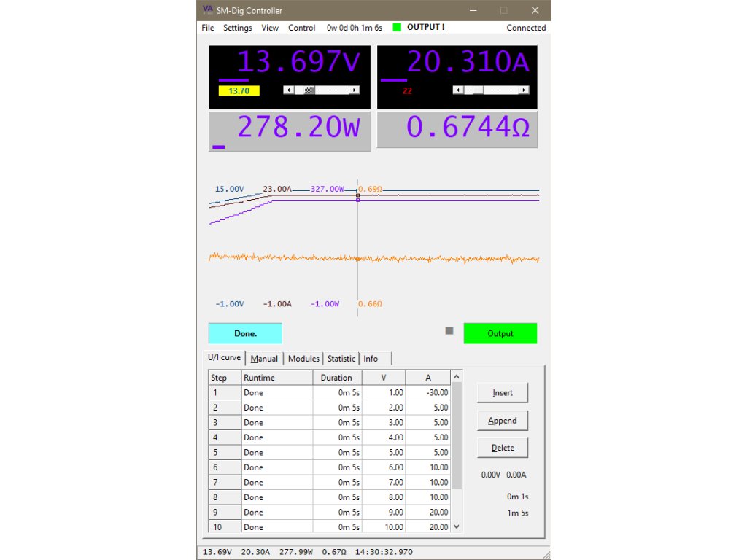This screenshot has height=560, width=747.
Task: Click the Append button
Action: point(502,421)
